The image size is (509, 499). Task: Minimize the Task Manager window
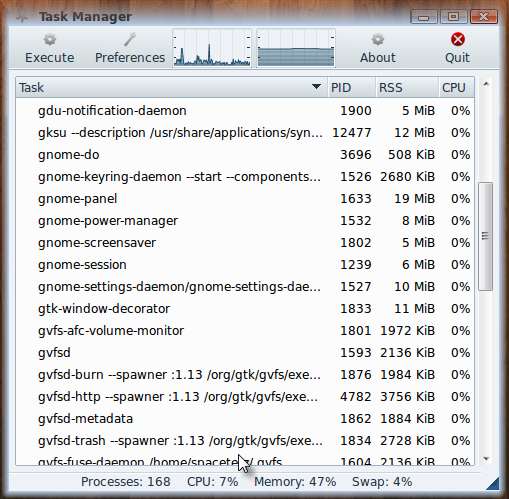point(424,17)
